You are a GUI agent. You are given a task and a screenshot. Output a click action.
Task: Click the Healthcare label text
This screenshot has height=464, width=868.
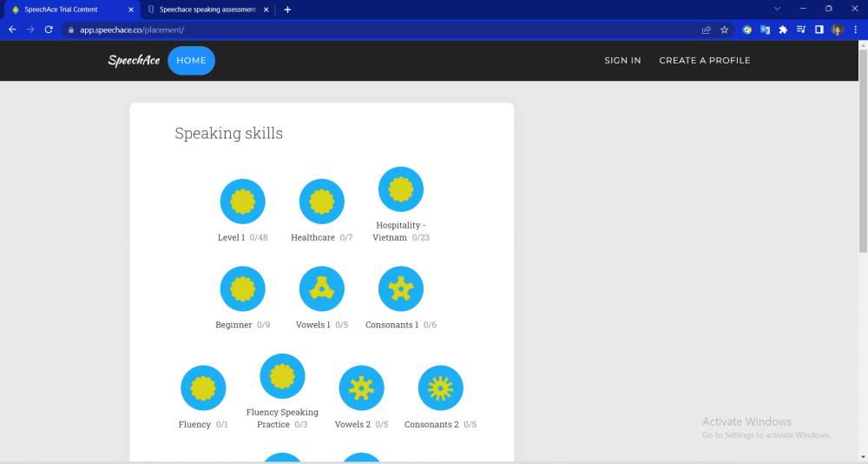312,237
